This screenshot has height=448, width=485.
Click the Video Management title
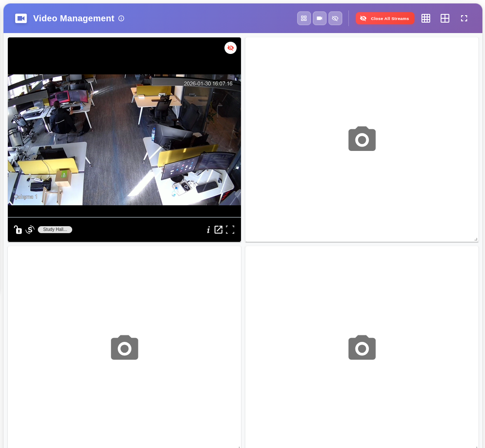pyautogui.click(x=74, y=18)
